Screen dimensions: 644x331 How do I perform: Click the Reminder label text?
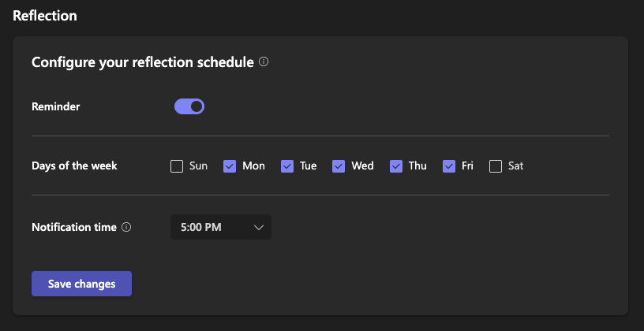(x=55, y=106)
